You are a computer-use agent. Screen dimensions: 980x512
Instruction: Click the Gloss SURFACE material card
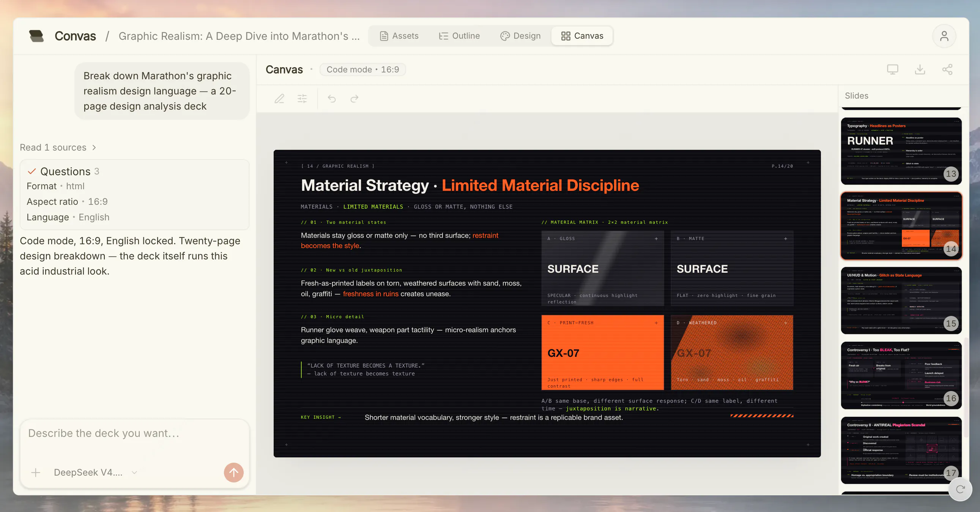click(x=603, y=269)
